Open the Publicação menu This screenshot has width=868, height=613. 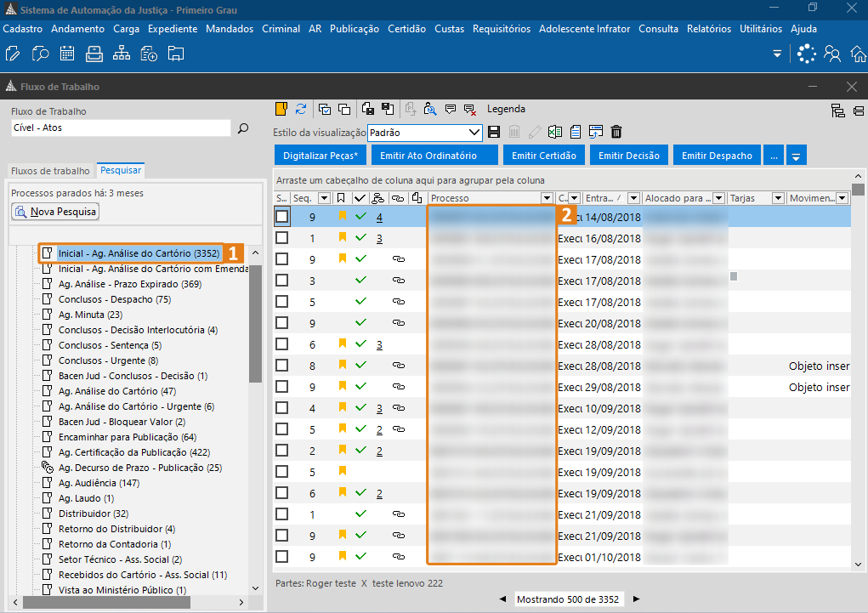(x=355, y=29)
